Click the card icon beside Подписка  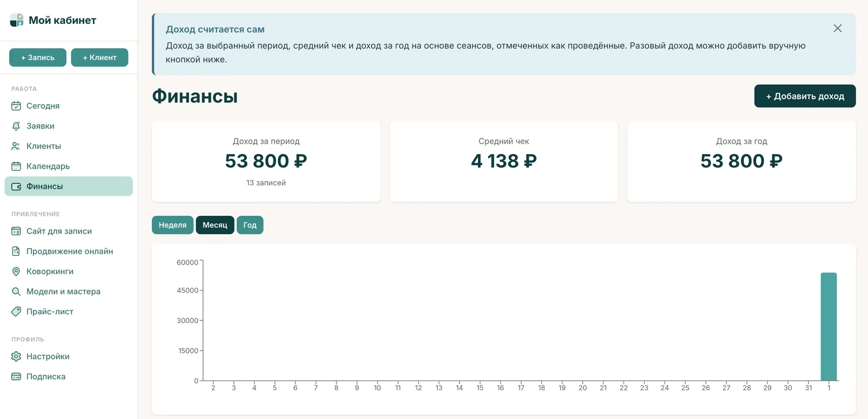click(x=16, y=376)
